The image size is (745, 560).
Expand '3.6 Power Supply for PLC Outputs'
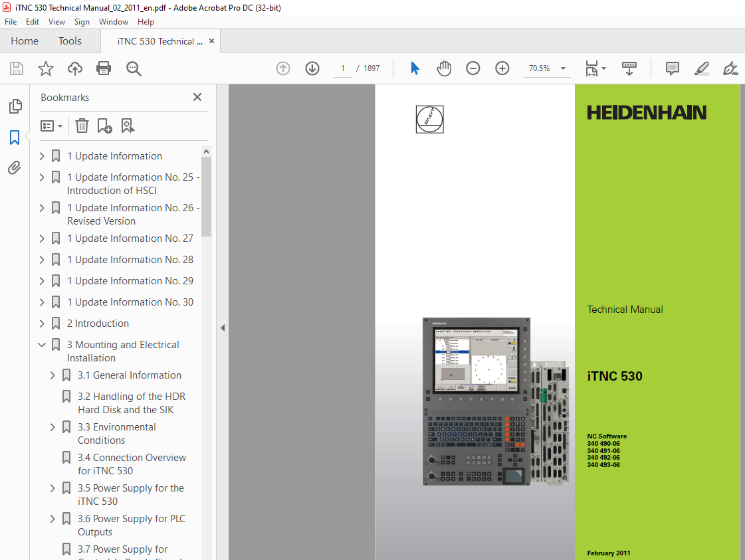click(x=53, y=519)
